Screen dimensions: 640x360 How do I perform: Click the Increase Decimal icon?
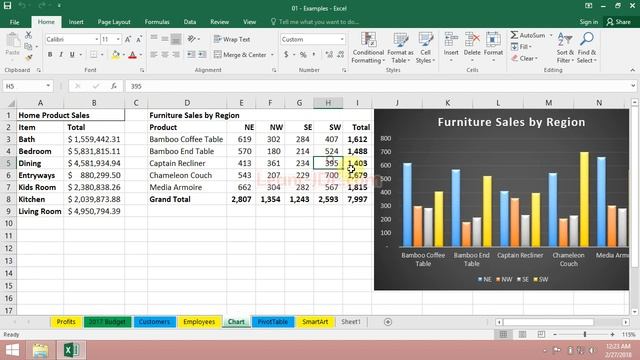[329, 54]
